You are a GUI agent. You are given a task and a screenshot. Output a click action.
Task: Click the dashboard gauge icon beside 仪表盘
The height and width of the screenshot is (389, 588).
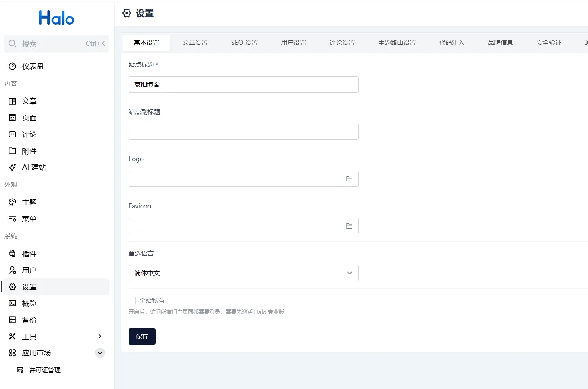pos(13,66)
